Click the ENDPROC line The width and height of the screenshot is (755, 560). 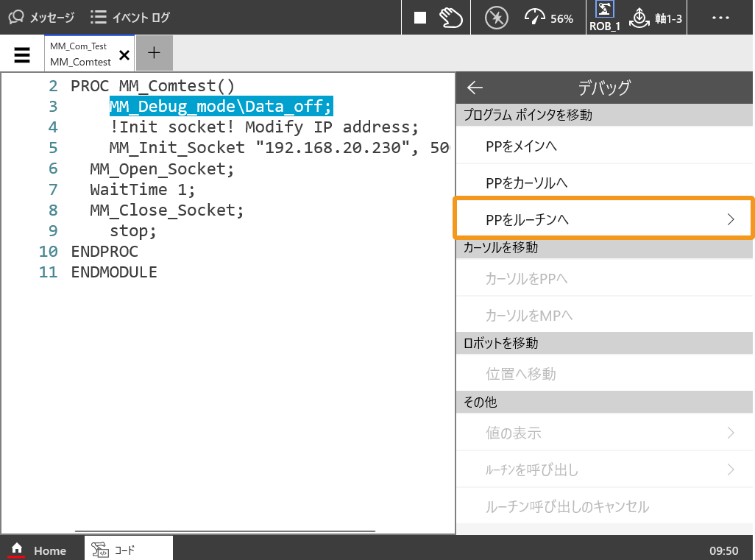(104, 252)
